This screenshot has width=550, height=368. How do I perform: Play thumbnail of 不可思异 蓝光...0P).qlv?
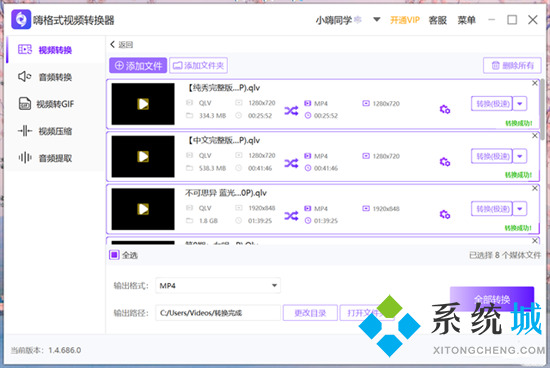click(143, 209)
